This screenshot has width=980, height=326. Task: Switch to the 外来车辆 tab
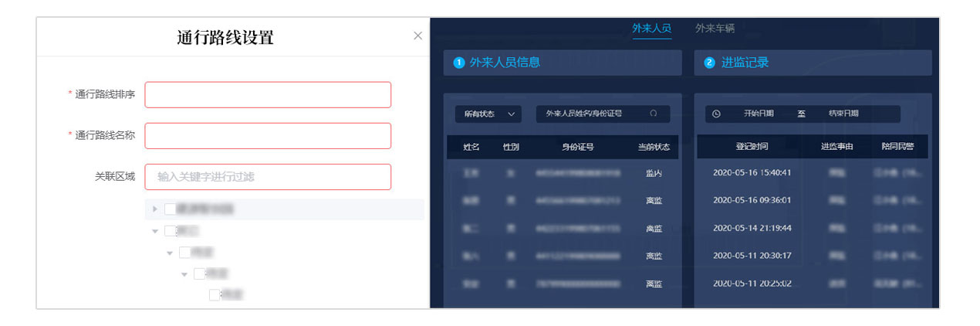click(x=715, y=29)
